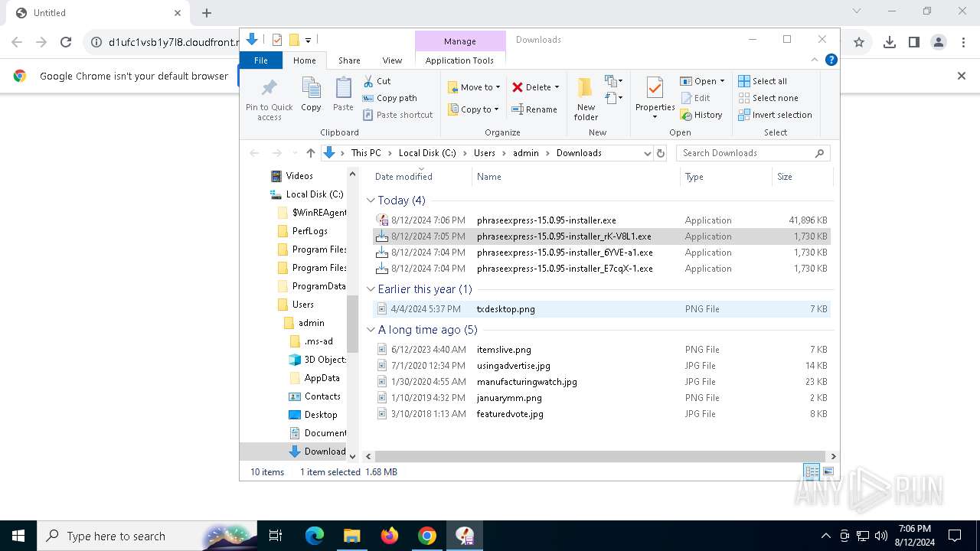The image size is (980, 551).
Task: Expand the Copy to dropdown
Action: 496,109
